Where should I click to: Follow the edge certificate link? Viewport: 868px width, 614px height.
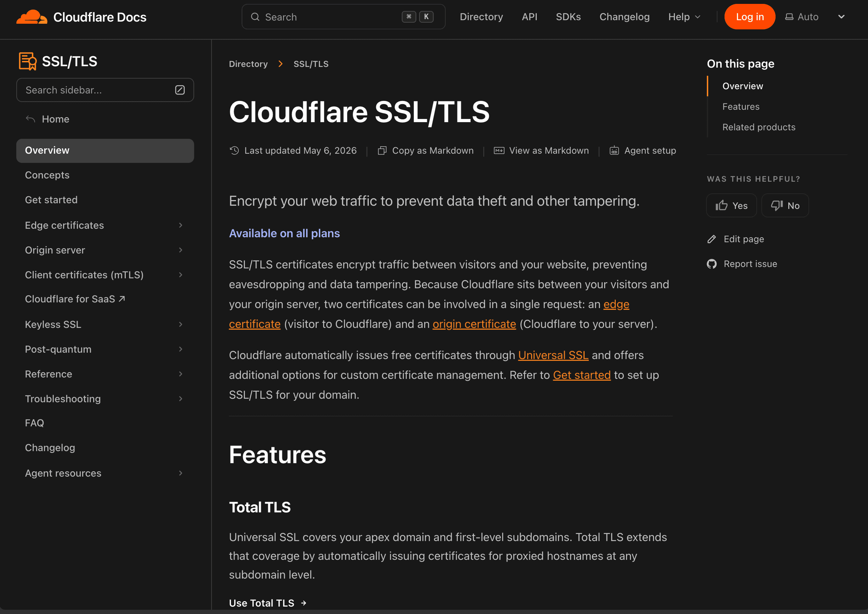(x=616, y=304)
